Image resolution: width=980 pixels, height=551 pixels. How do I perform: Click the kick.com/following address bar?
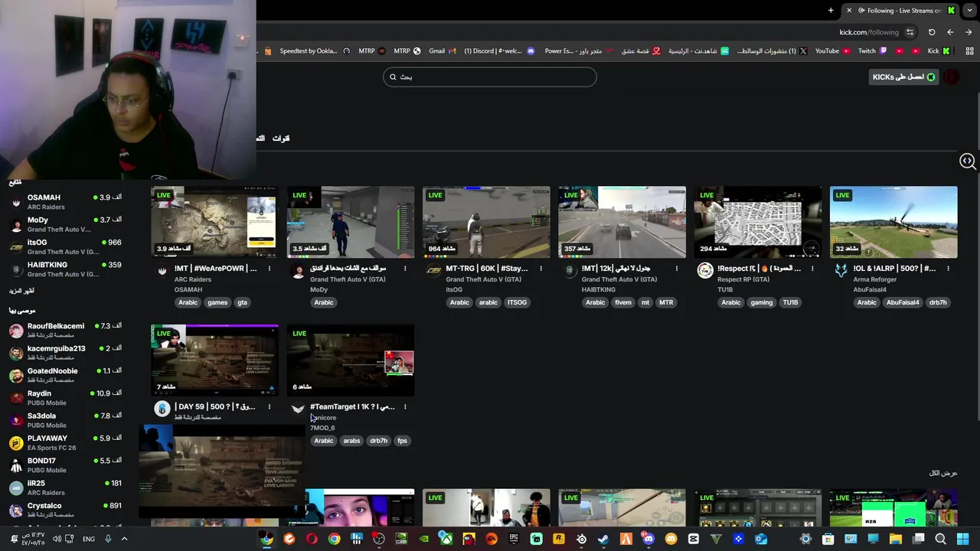[869, 32]
